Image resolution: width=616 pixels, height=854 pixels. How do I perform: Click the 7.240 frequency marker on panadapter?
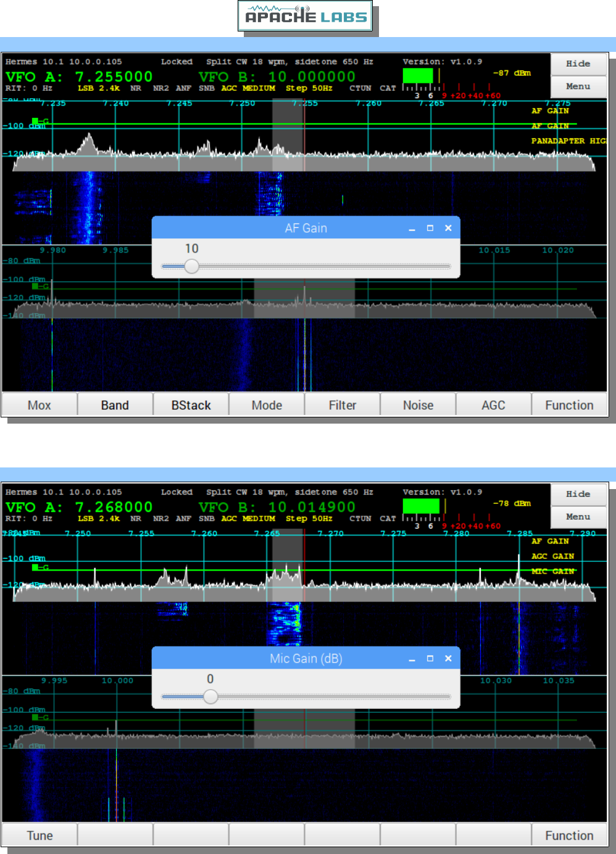[116, 103]
